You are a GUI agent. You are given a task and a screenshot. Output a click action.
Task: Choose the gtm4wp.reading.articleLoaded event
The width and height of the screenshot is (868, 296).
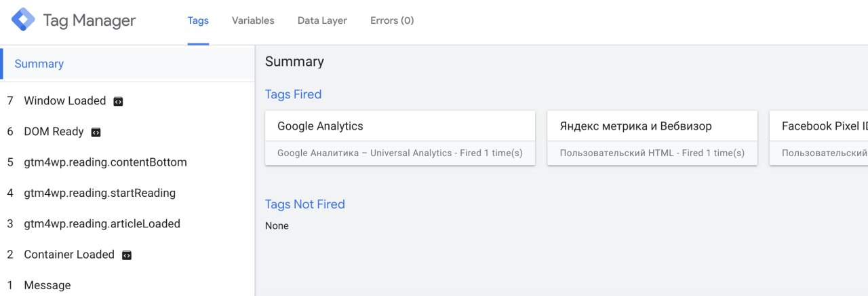[127, 223]
